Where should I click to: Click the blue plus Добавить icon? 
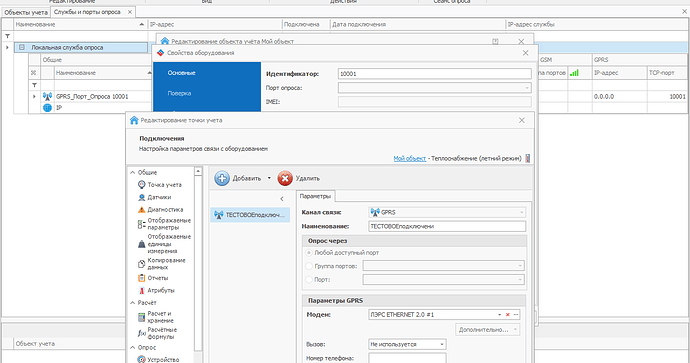222,178
